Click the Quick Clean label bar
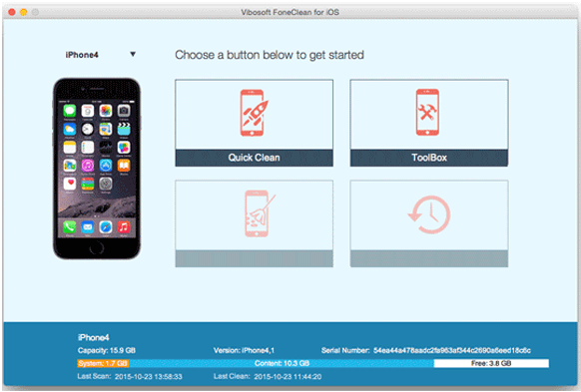Screen dimensions: 581x392 coord(254,158)
